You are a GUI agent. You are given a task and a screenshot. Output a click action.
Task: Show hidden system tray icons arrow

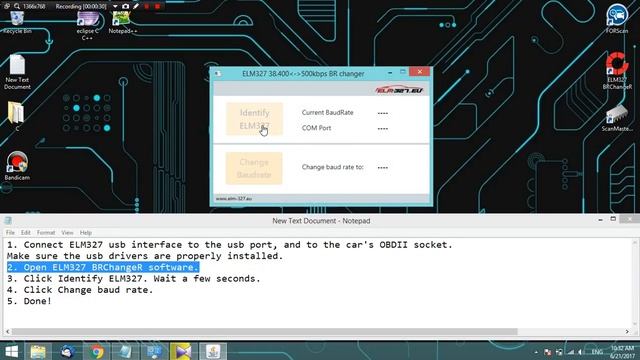536,352
